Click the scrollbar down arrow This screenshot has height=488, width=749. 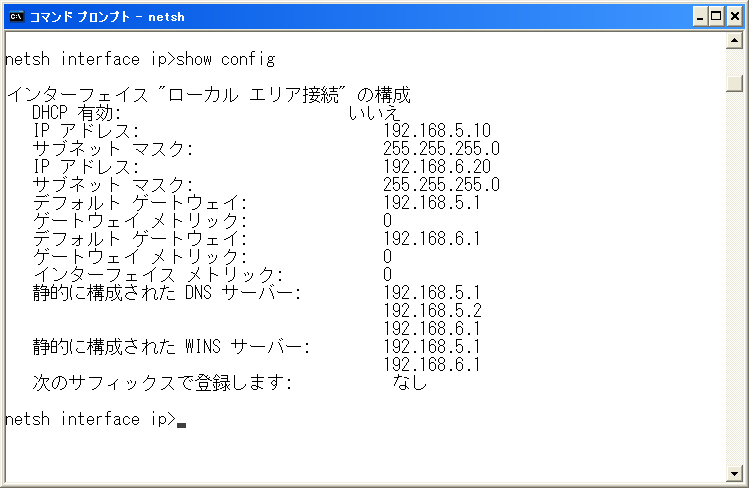(x=734, y=474)
